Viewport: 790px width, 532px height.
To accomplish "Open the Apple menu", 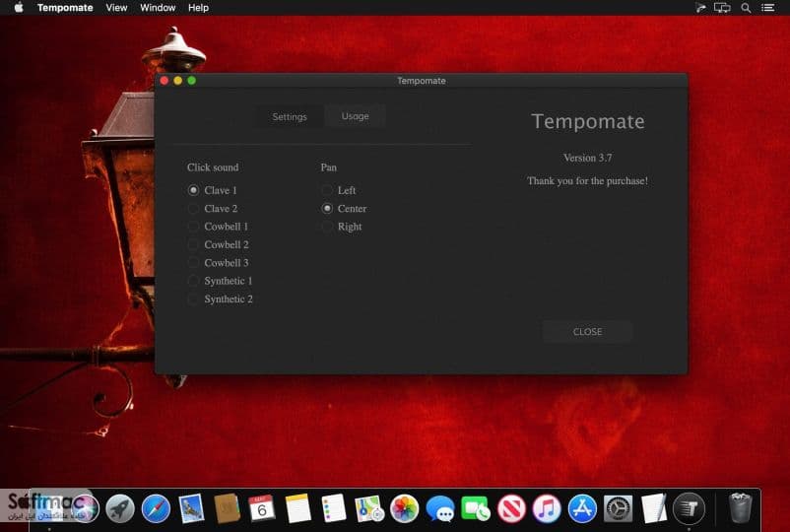I will (19, 8).
